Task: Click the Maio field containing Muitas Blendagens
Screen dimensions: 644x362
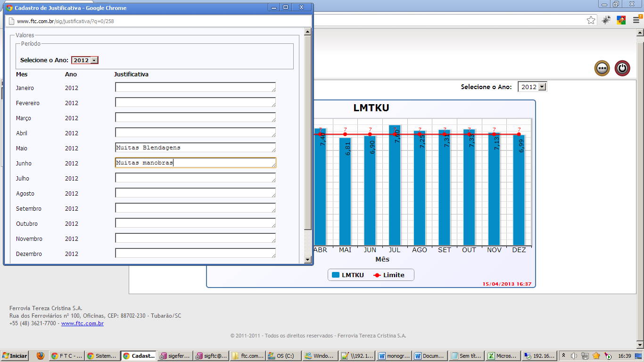Action: 196,148
